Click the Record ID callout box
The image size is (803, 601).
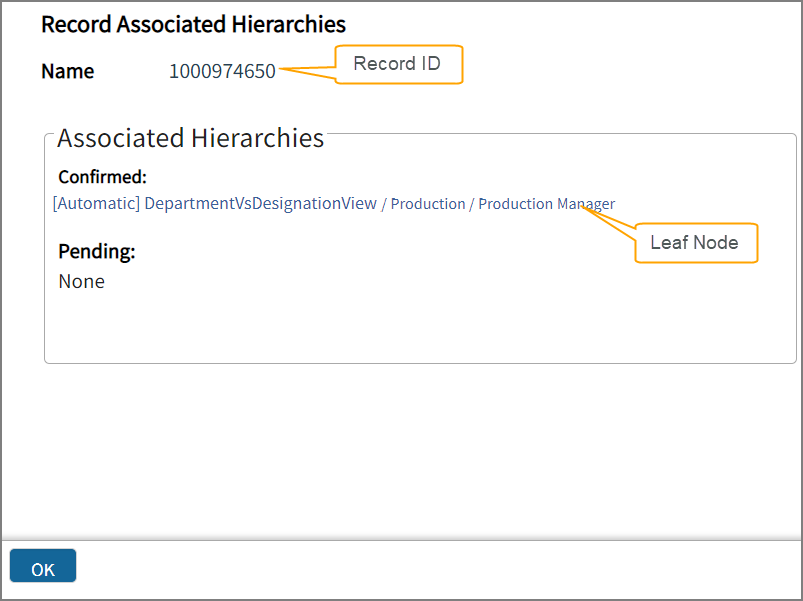(397, 65)
